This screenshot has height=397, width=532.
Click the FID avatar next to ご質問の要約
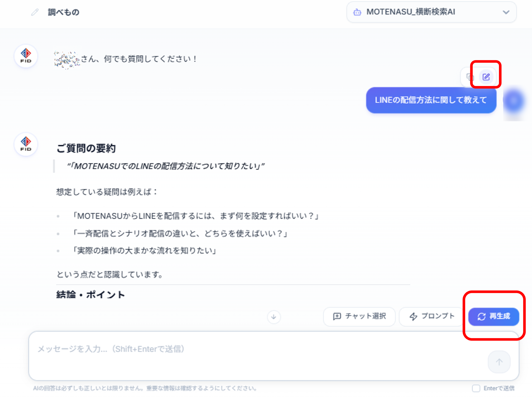[26, 144]
